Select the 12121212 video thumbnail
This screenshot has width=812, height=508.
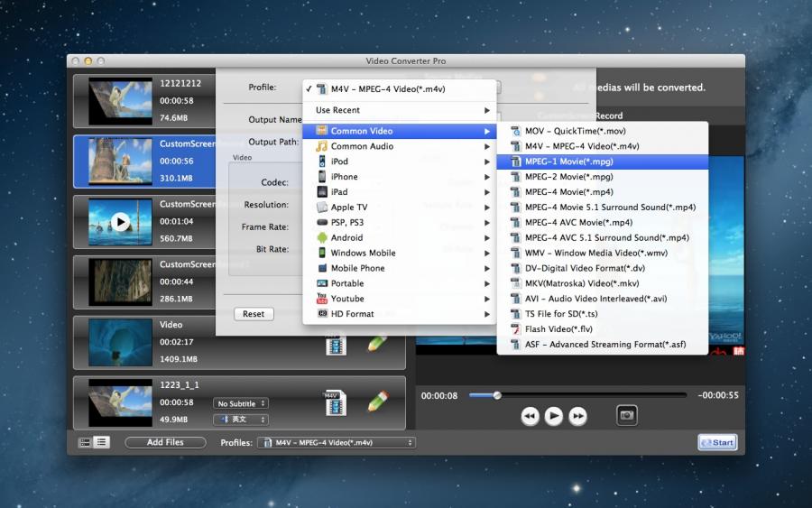pyautogui.click(x=120, y=101)
